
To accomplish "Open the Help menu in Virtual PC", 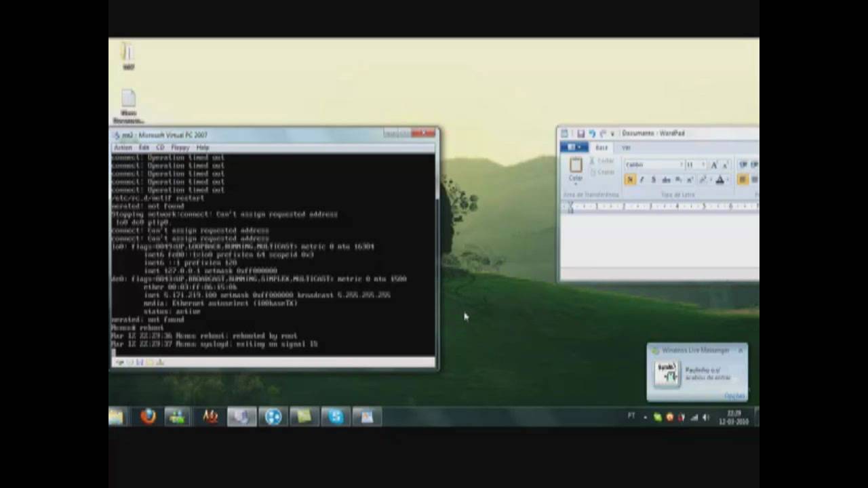I will [x=203, y=147].
